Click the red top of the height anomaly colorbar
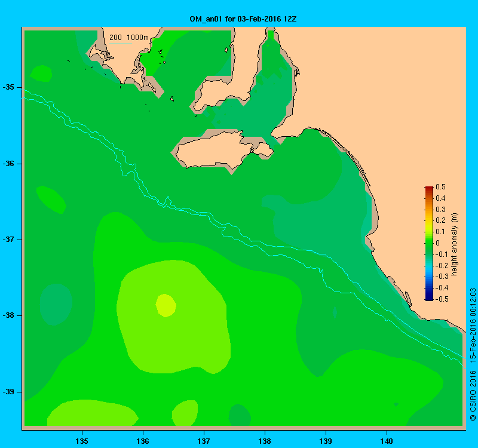The image size is (478, 448). pos(429,189)
